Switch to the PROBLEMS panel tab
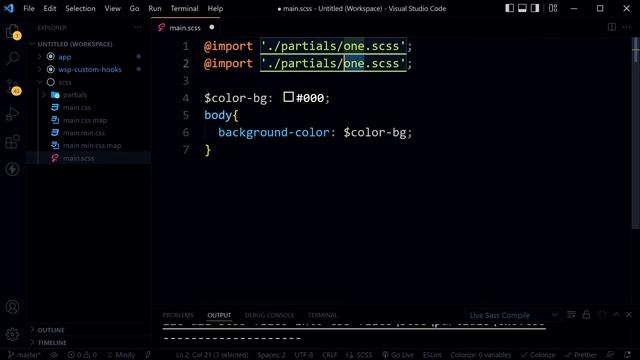640x360 pixels. pyautogui.click(x=178, y=315)
